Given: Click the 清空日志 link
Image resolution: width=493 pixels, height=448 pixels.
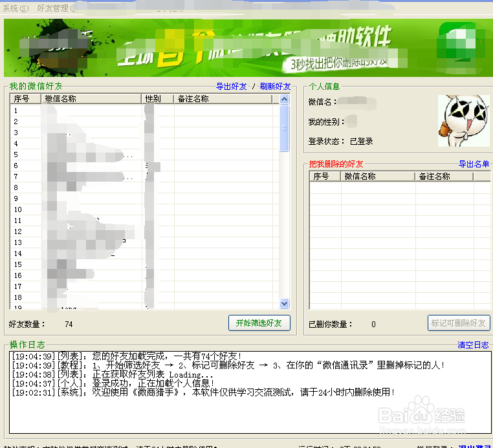Looking at the screenshot, I should pos(473,345).
